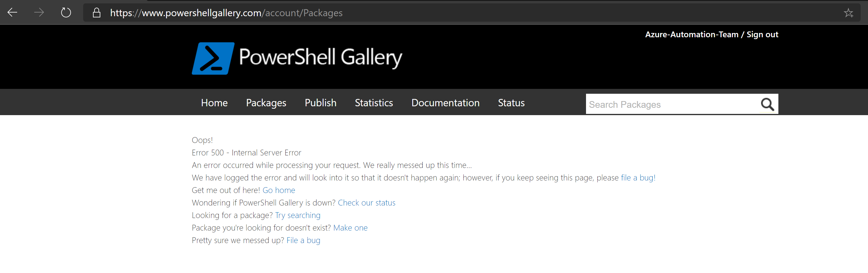The width and height of the screenshot is (868, 273).
Task: Navigate to Home from the menu
Action: pyautogui.click(x=214, y=103)
